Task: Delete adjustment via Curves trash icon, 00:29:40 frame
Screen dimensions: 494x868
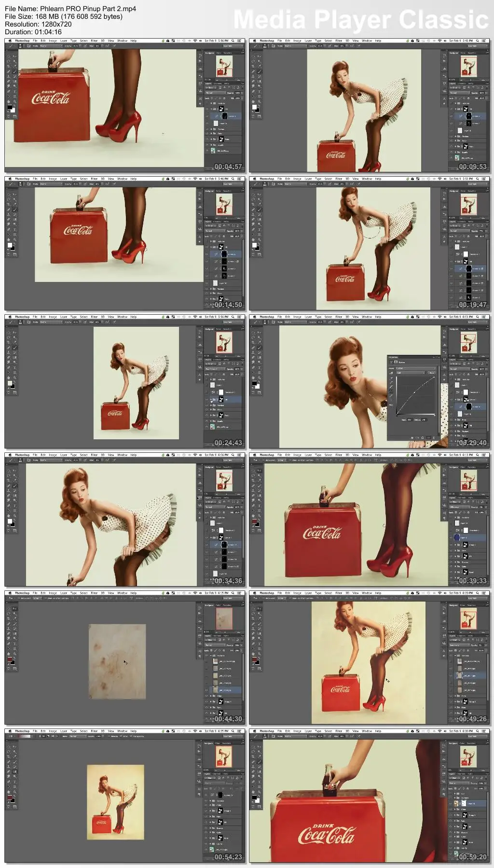Action: click(434, 438)
